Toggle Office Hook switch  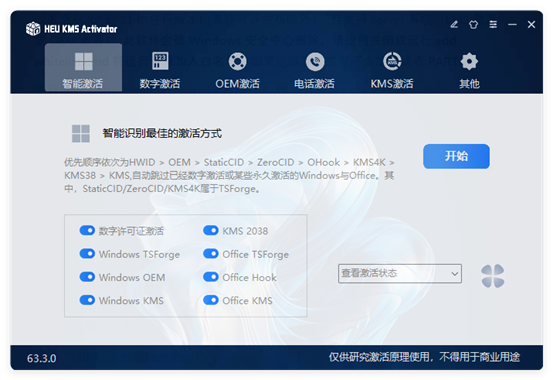point(211,277)
